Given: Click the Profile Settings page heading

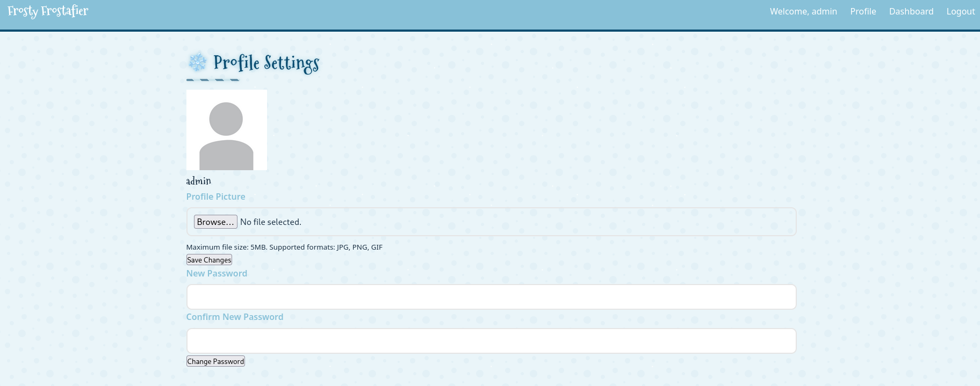Looking at the screenshot, I should pos(266,63).
